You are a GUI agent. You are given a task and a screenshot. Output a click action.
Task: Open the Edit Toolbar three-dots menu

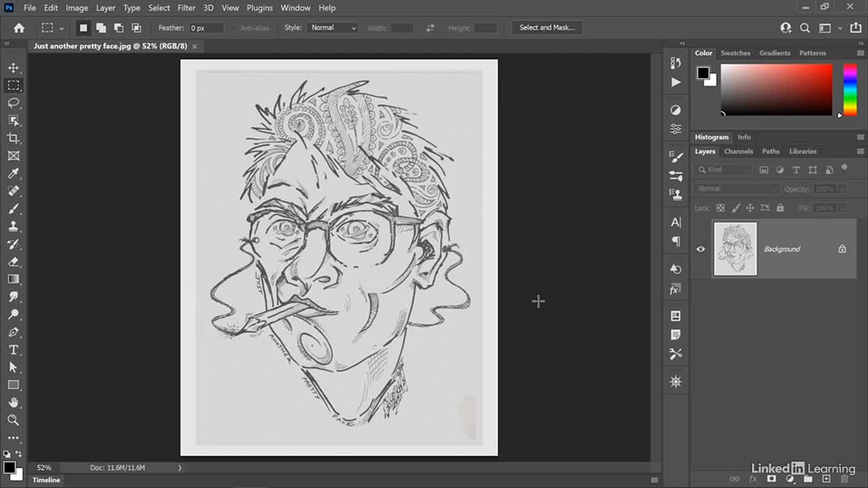(x=14, y=438)
